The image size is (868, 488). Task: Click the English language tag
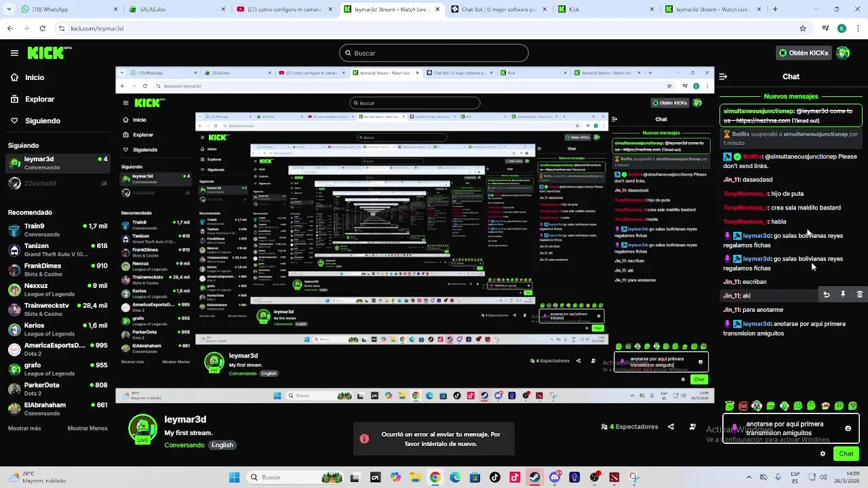pyautogui.click(x=222, y=445)
